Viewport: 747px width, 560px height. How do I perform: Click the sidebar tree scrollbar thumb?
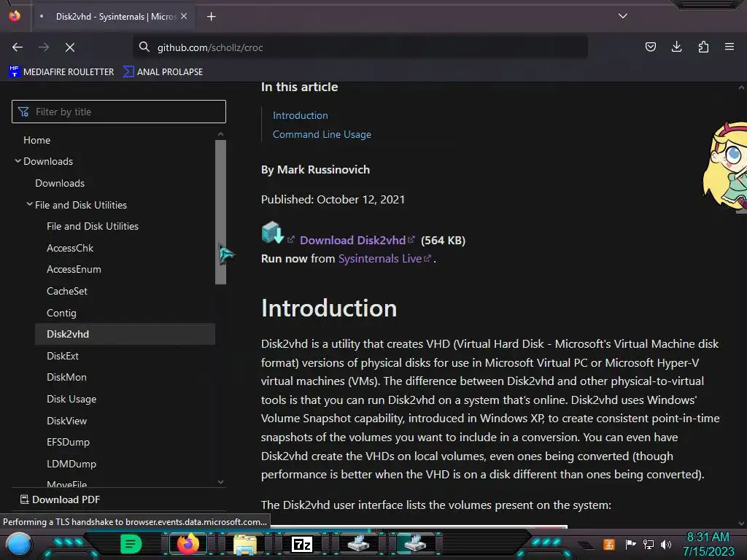coord(220,212)
